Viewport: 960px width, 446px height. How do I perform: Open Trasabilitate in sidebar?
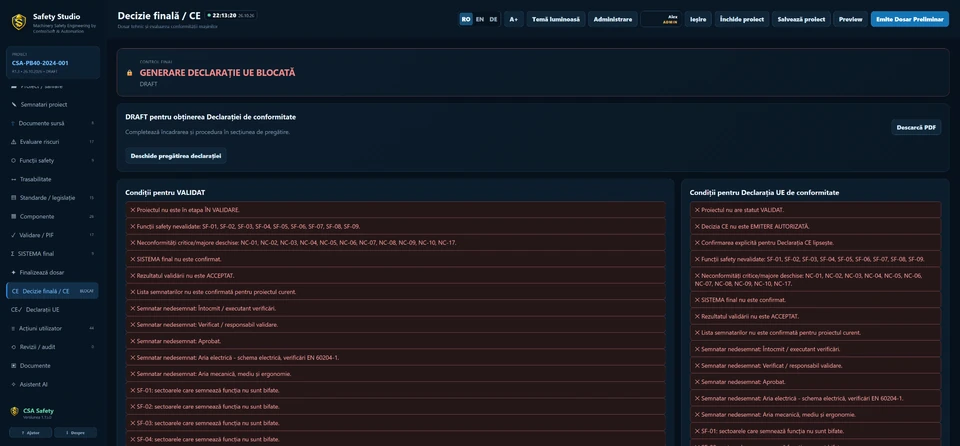point(53,180)
